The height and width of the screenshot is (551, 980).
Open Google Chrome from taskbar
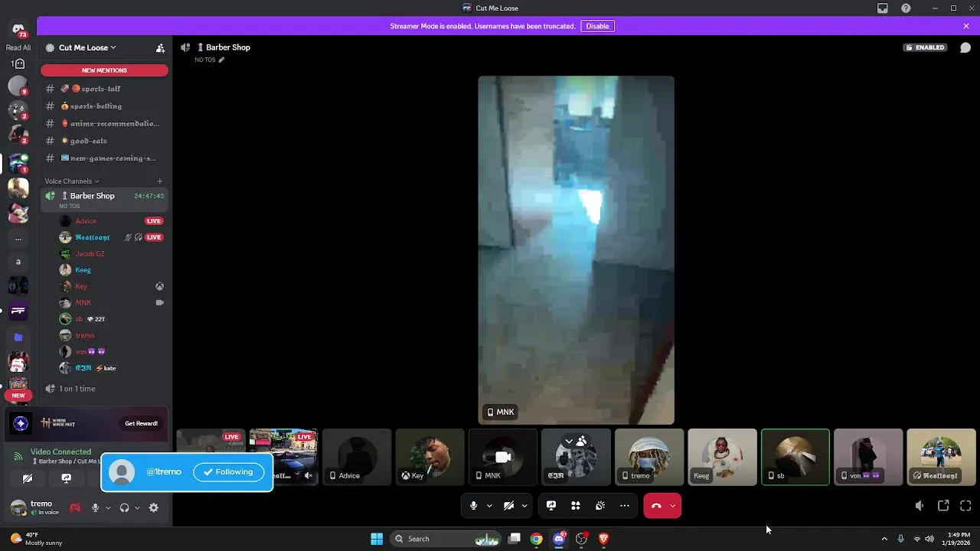pos(537,539)
